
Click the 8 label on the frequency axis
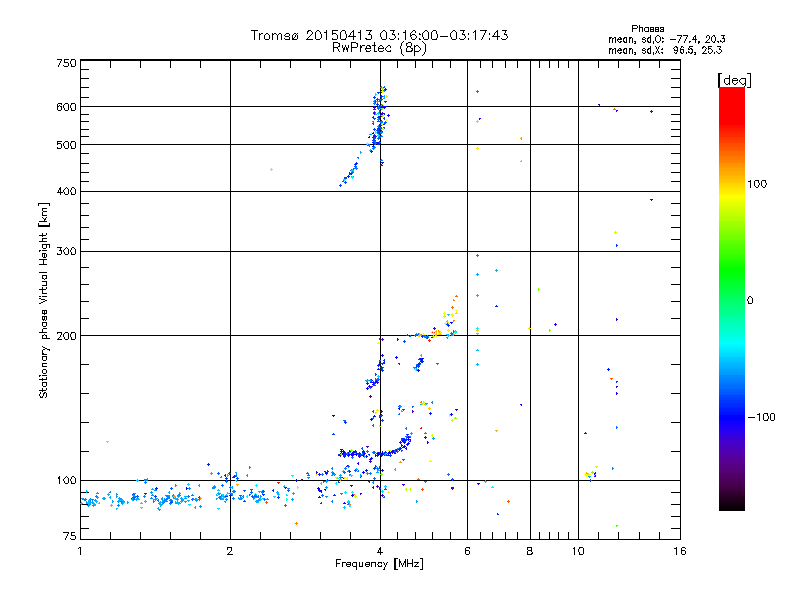coord(530,551)
